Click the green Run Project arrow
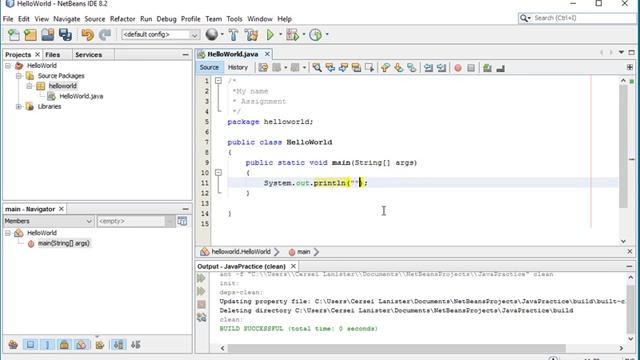Image resolution: width=640 pixels, height=360 pixels. [270, 35]
